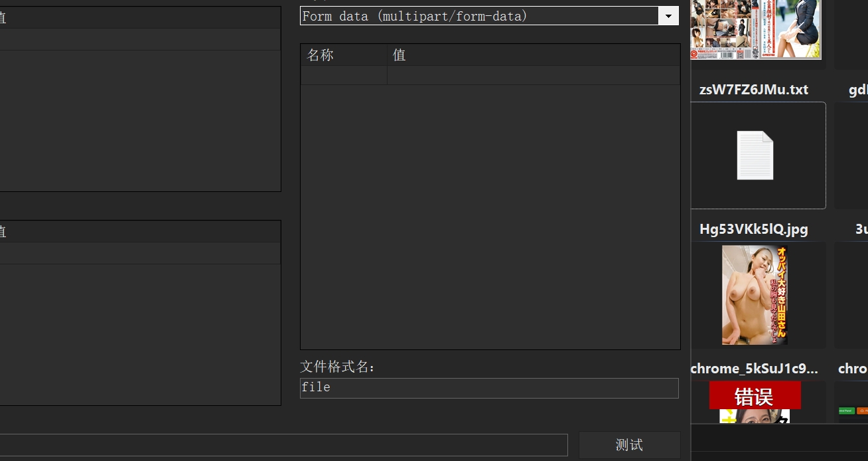Viewport: 868px width, 461px height.
Task: Click the 文件格式名 label
Action: tap(338, 367)
